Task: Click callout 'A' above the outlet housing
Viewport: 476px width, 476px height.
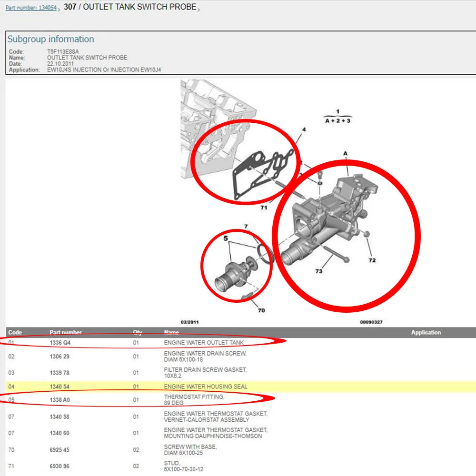Action: coord(345,154)
